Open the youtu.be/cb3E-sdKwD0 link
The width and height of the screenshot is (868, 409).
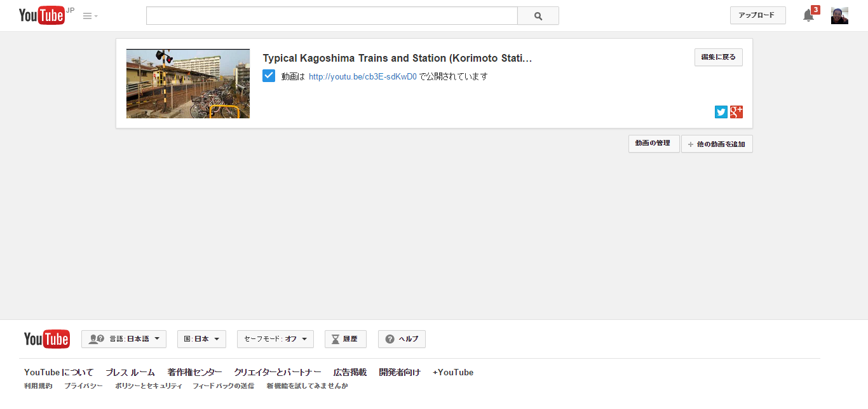[363, 76]
